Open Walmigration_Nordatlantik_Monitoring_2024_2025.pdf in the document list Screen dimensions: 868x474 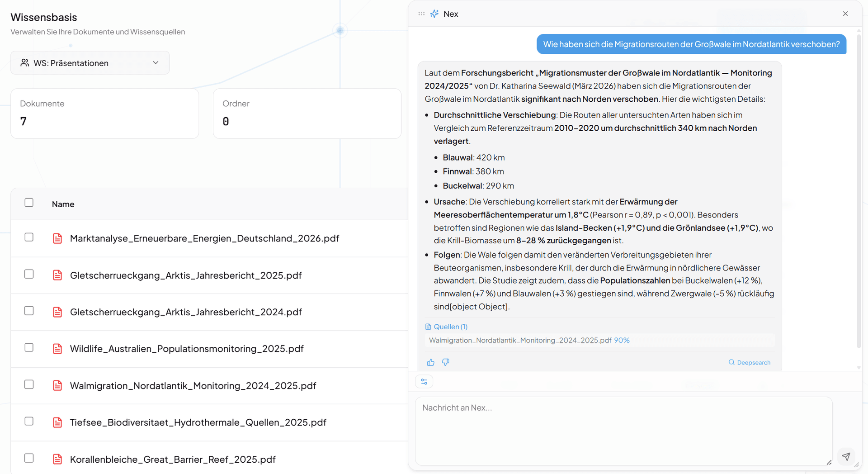tap(193, 386)
